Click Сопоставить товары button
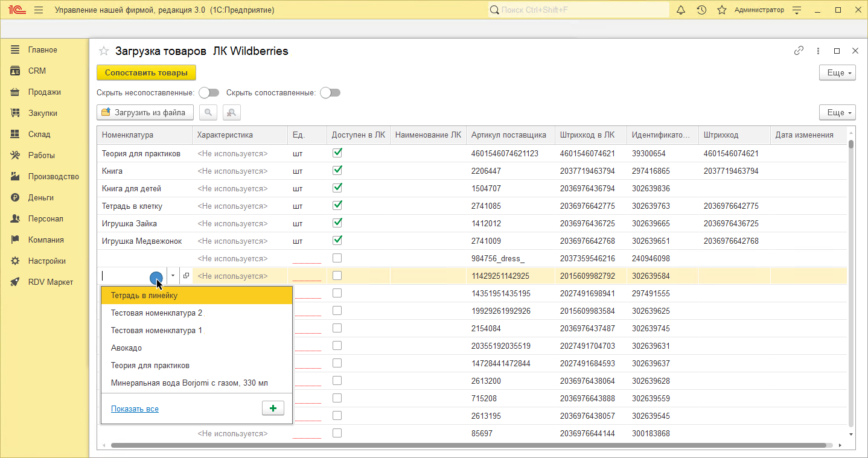Image resolution: width=868 pixels, height=458 pixels. click(146, 72)
